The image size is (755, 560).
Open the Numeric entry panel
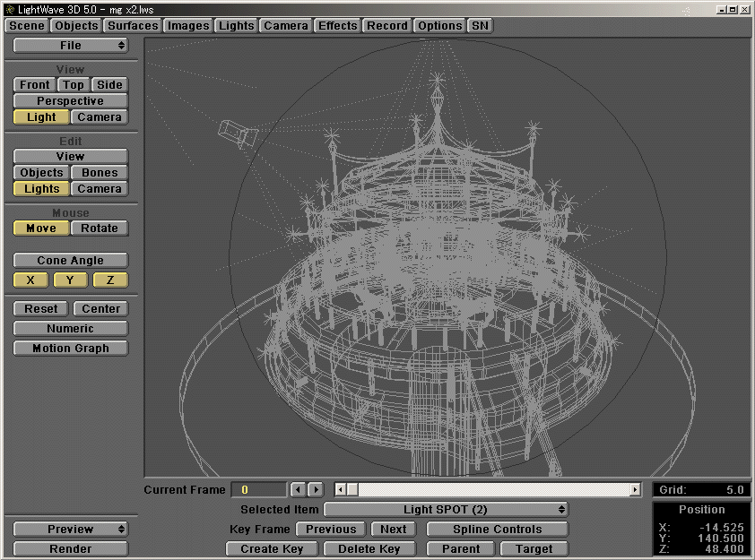coord(70,328)
